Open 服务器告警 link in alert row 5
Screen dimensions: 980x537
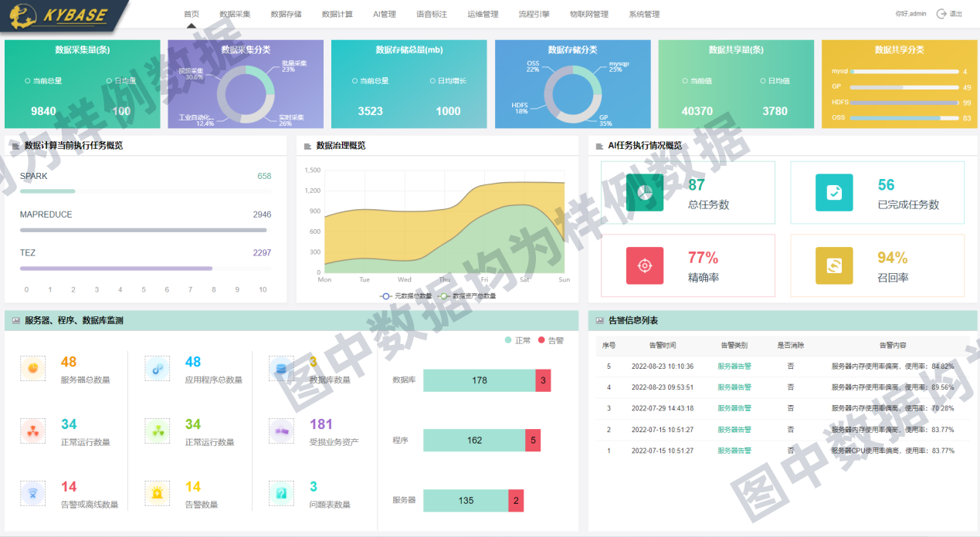734,366
